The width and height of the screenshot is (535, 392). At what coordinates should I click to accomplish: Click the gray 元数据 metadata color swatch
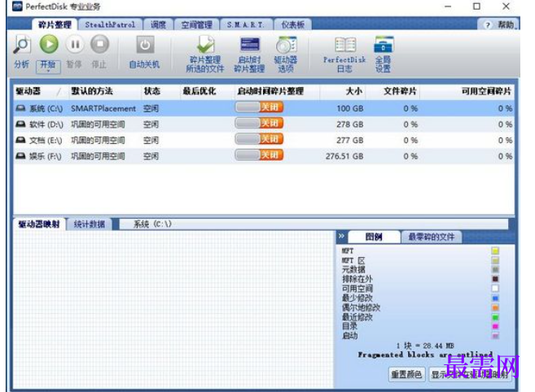point(495,270)
